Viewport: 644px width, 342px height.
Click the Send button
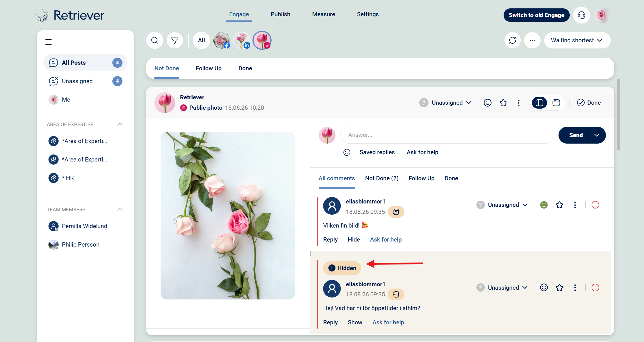coord(574,135)
